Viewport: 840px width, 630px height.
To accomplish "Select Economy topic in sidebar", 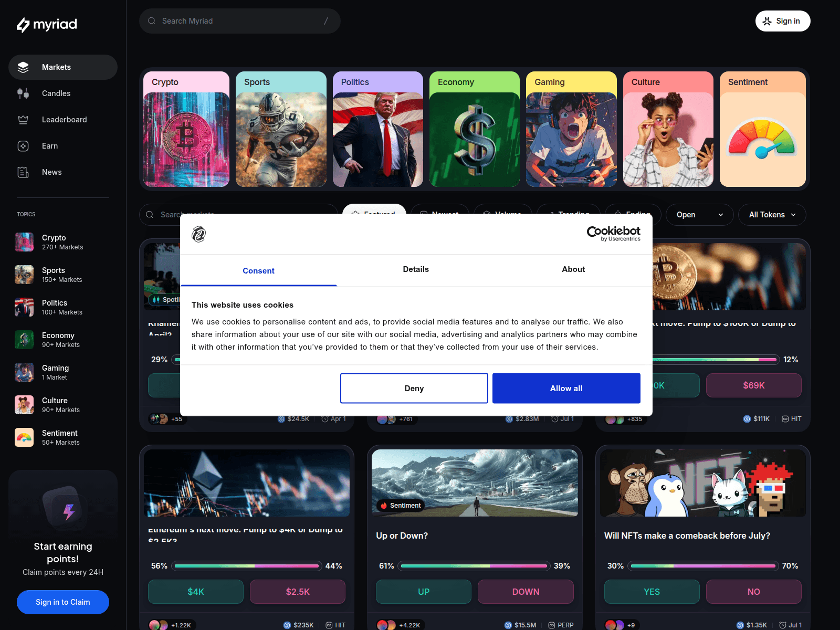I will pos(63,340).
